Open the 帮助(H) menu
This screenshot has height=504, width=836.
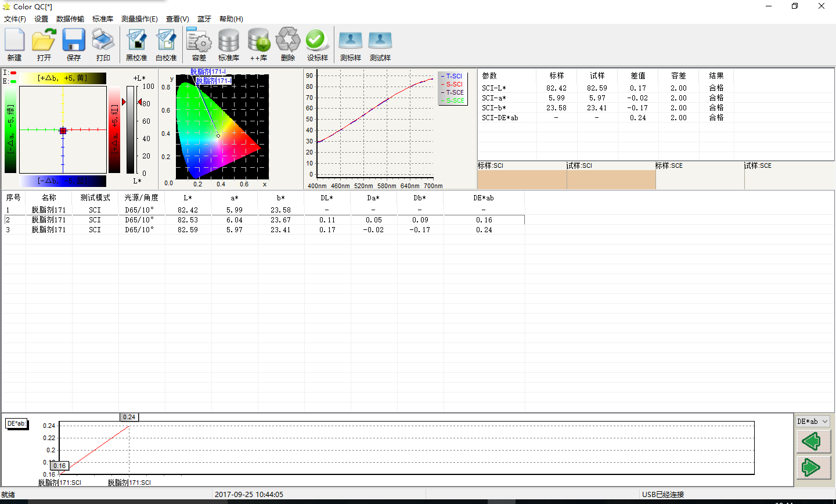click(231, 19)
